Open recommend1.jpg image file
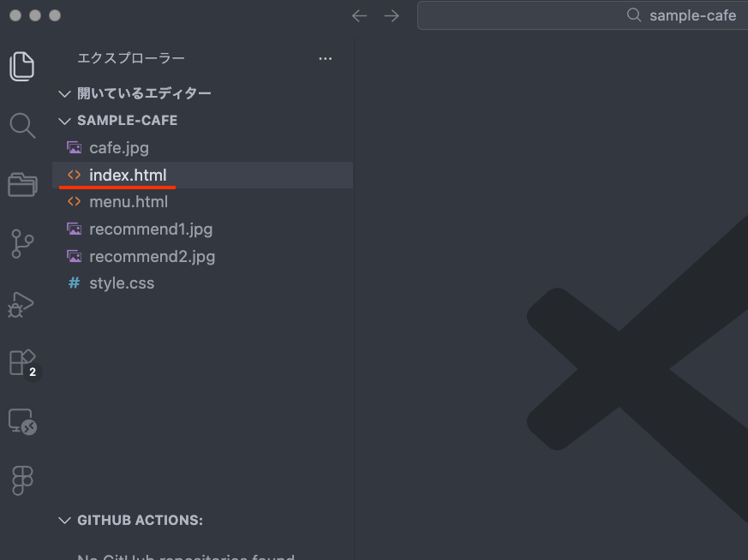This screenshot has height=560, width=748. (x=150, y=229)
